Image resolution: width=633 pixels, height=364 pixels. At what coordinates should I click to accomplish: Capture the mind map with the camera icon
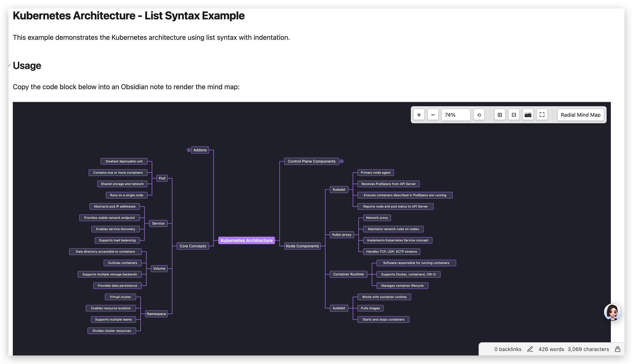(528, 115)
